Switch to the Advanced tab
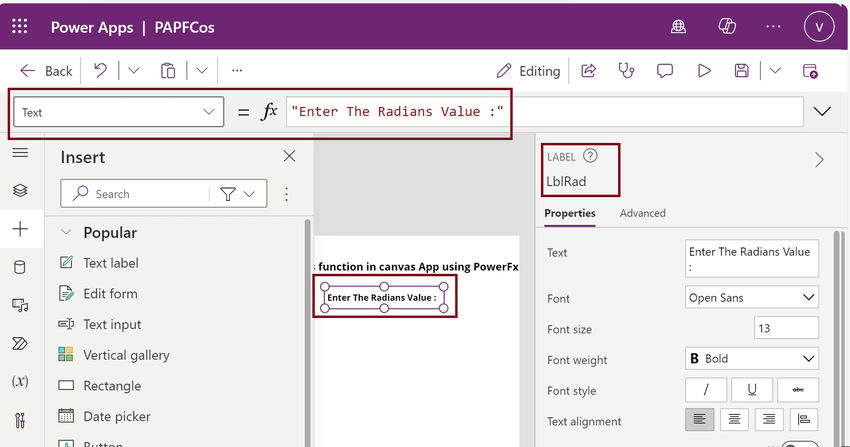Screen dimensions: 850x447 coord(642,213)
